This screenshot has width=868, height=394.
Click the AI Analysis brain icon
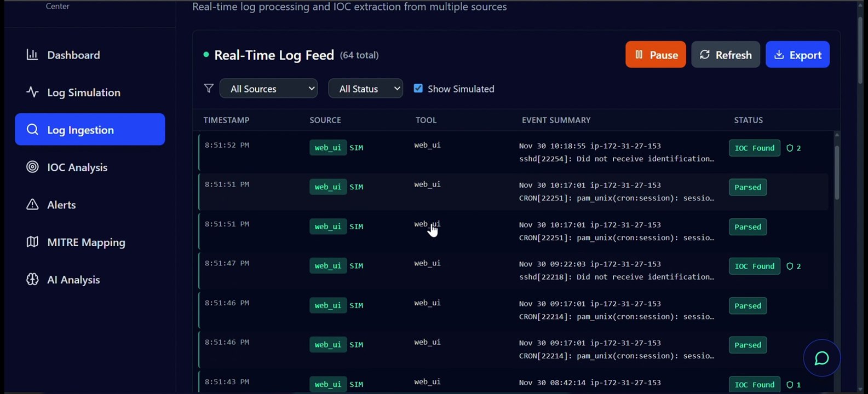[32, 280]
